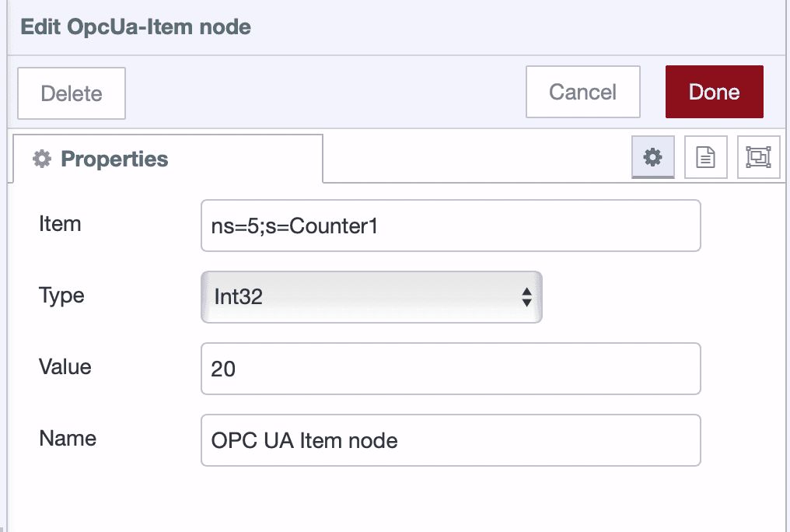The width and height of the screenshot is (790, 532).
Task: Confirm changes with the Done button
Action: (x=714, y=92)
